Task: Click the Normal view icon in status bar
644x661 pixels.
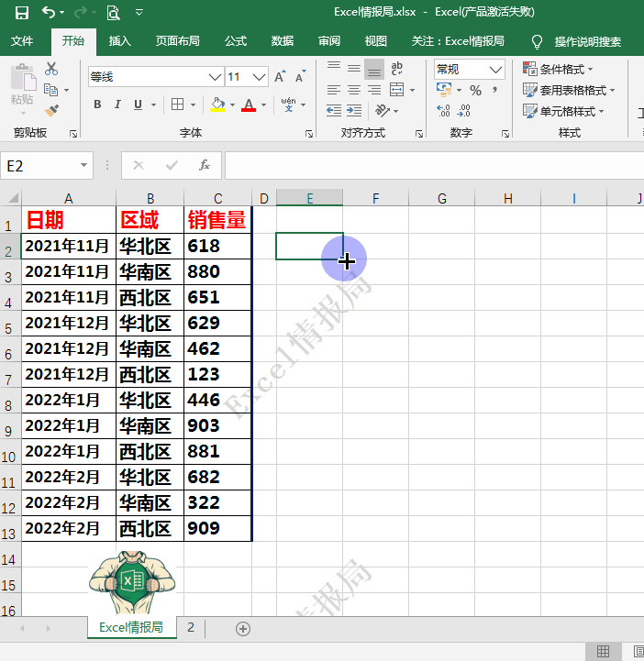Action: click(x=603, y=652)
